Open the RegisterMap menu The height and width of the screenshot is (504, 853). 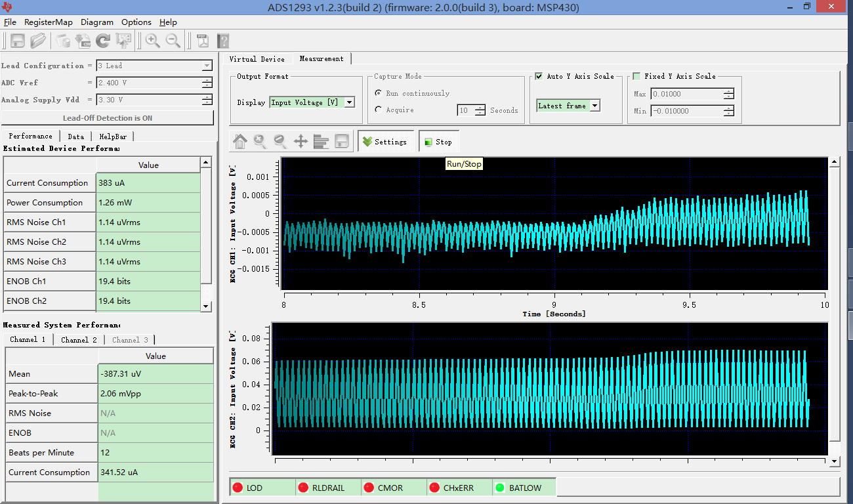(48, 22)
